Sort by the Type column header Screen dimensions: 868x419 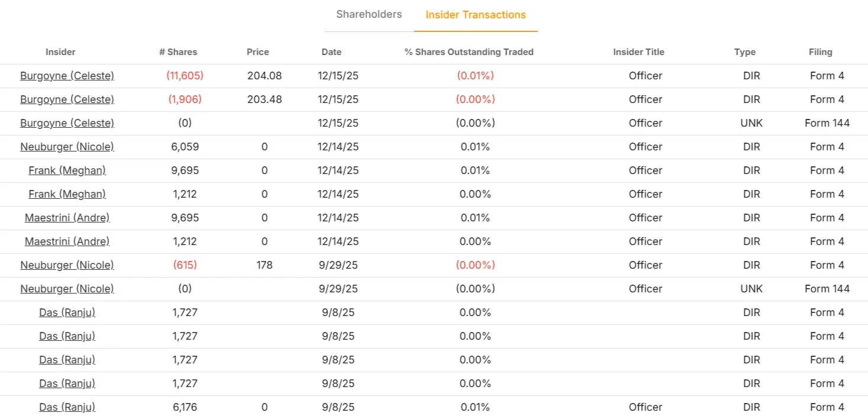pos(744,51)
